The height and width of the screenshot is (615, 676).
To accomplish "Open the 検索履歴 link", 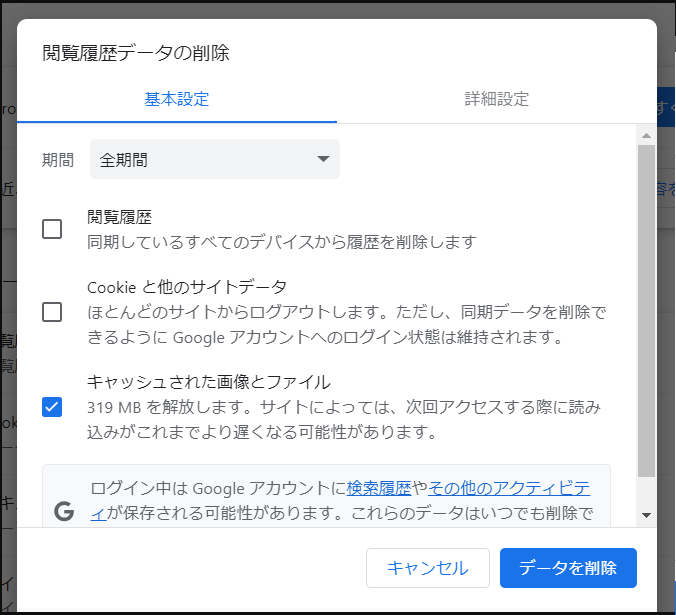I will tap(379, 488).
